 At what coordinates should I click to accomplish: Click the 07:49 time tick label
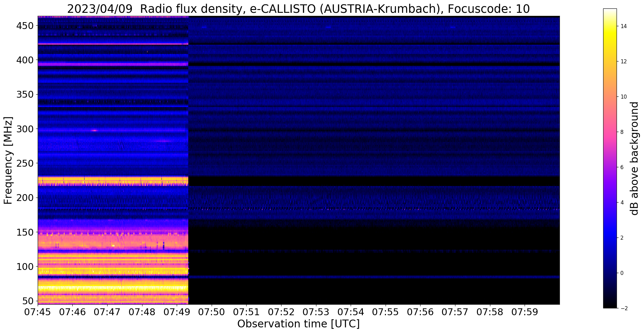[177, 312]
